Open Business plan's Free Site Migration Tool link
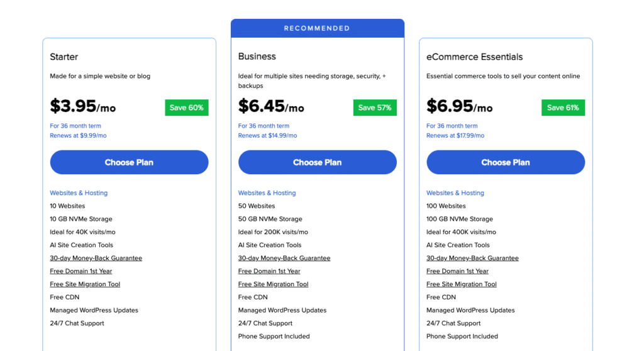644x351 pixels. pyautogui.click(x=273, y=284)
